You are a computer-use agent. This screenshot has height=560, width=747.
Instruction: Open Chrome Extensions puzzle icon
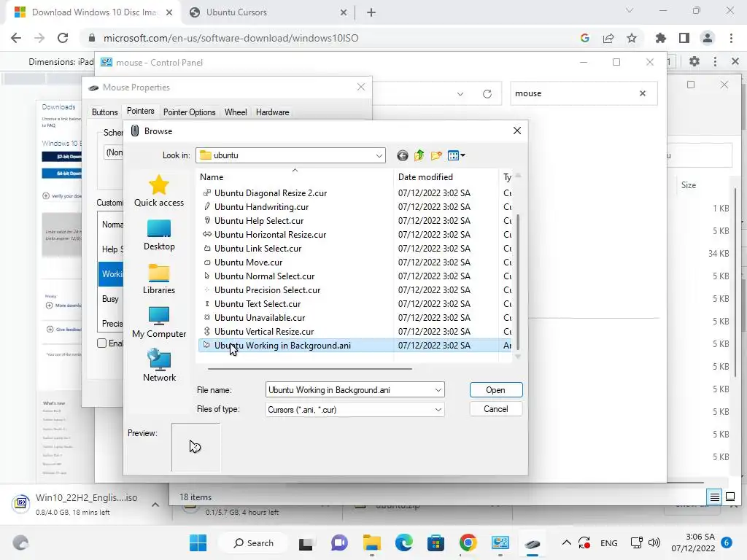[660, 38]
